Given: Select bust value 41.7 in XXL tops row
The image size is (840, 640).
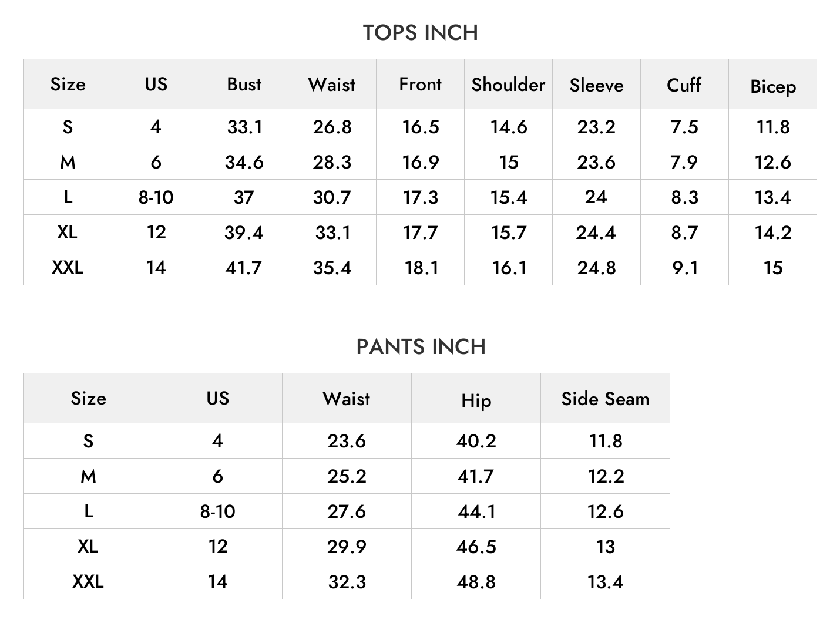Looking at the screenshot, I should pos(243,268).
